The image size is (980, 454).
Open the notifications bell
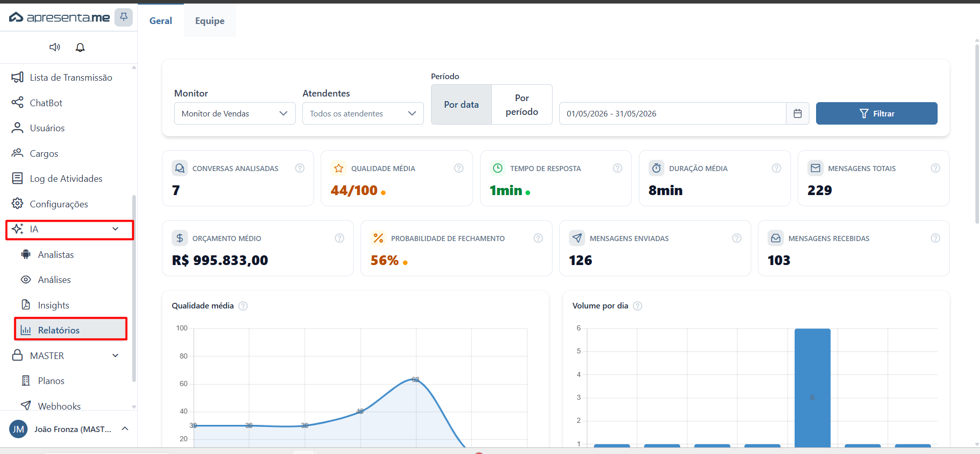click(80, 47)
